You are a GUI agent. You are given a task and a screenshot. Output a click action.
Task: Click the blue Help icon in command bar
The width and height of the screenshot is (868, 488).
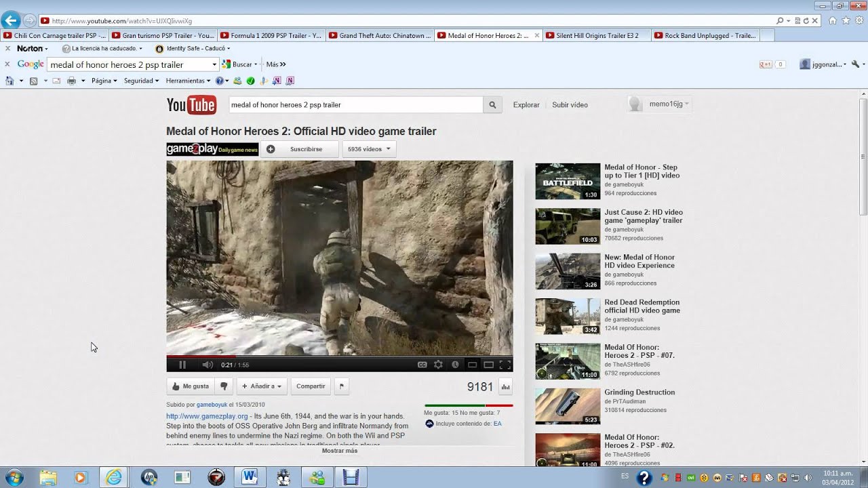pyautogui.click(x=220, y=81)
